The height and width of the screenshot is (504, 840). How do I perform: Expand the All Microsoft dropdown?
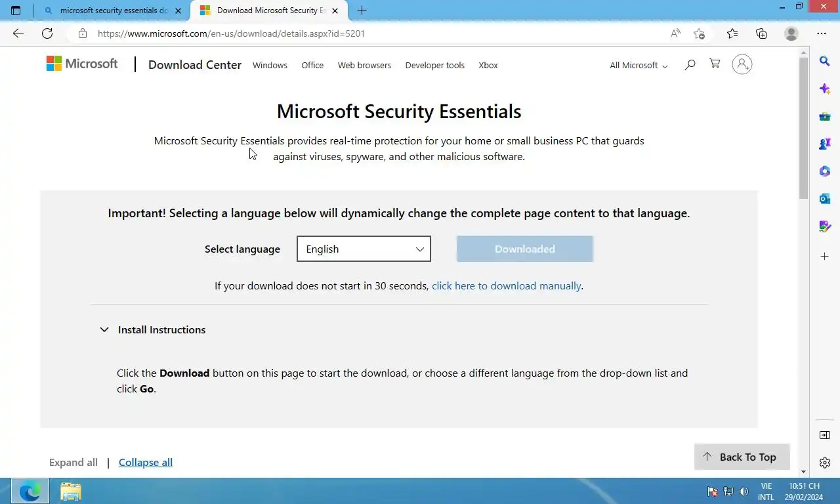639,65
